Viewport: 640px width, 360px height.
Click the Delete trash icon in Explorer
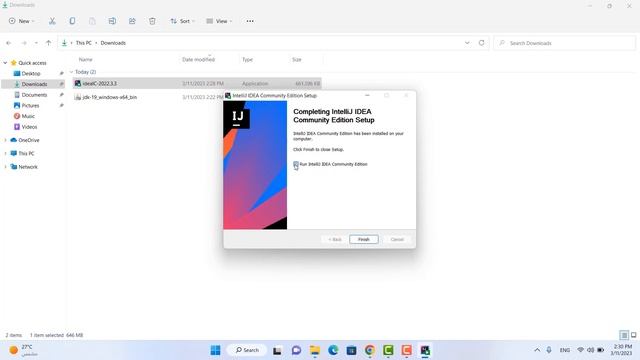[152, 21]
